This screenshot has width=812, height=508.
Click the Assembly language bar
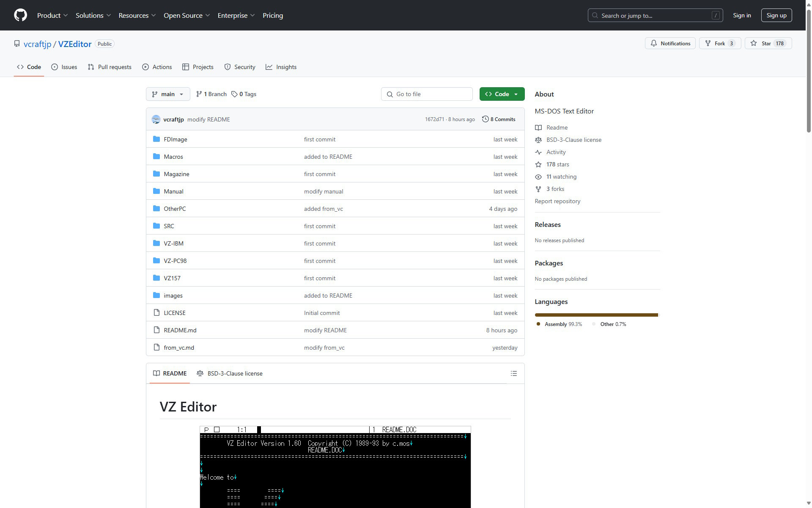[x=595, y=315]
